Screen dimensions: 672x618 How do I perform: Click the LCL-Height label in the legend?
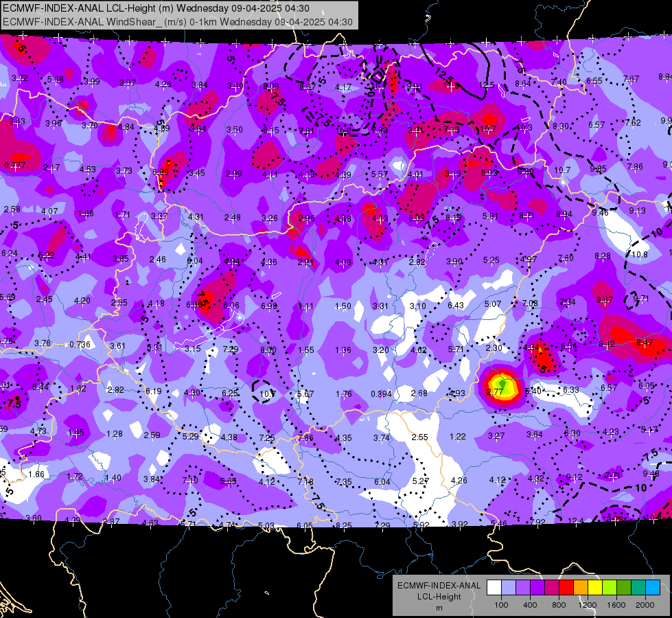click(x=439, y=597)
